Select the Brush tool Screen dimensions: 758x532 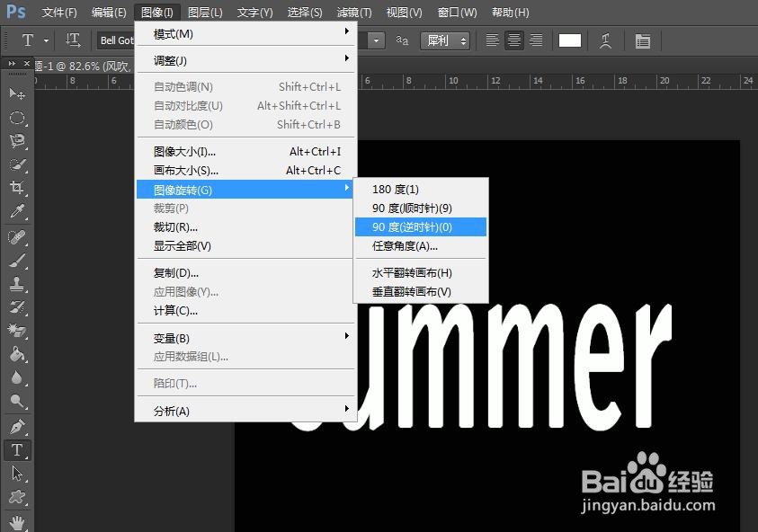click(x=17, y=261)
